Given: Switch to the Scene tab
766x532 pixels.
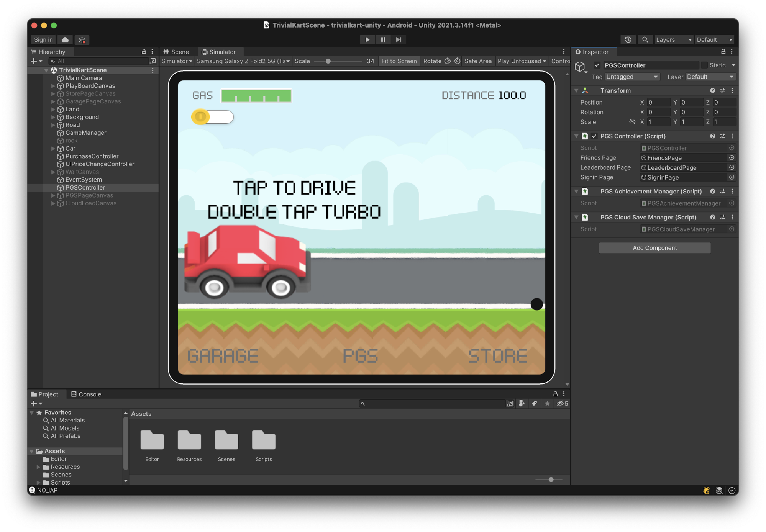Looking at the screenshot, I should point(177,52).
